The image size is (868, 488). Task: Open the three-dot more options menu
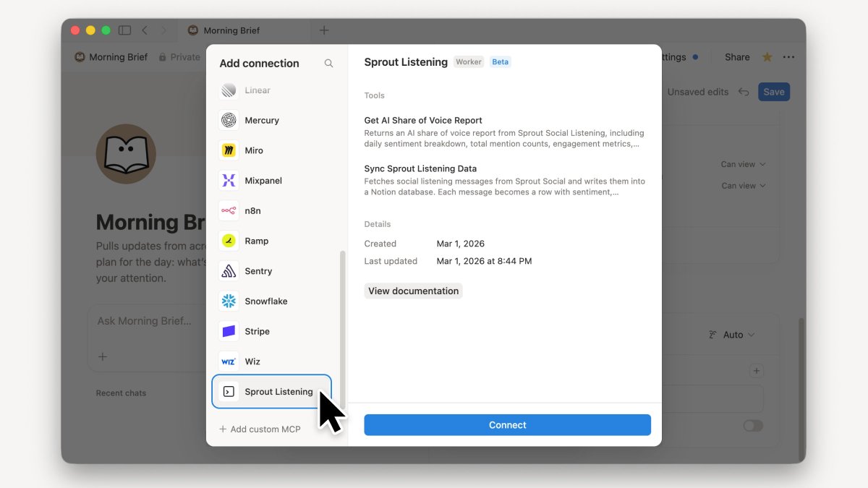pyautogui.click(x=788, y=57)
